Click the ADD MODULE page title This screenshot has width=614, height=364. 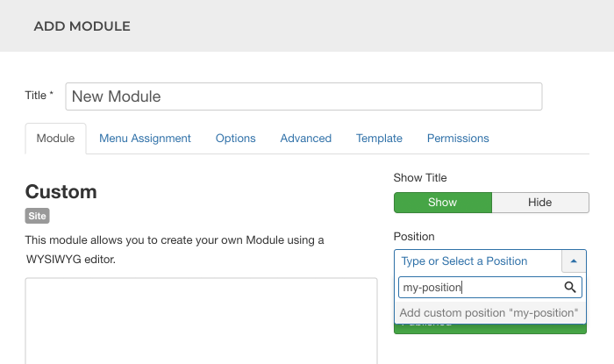82,26
